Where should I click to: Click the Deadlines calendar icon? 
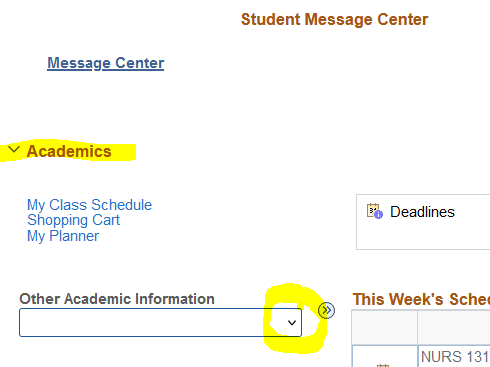(x=375, y=211)
